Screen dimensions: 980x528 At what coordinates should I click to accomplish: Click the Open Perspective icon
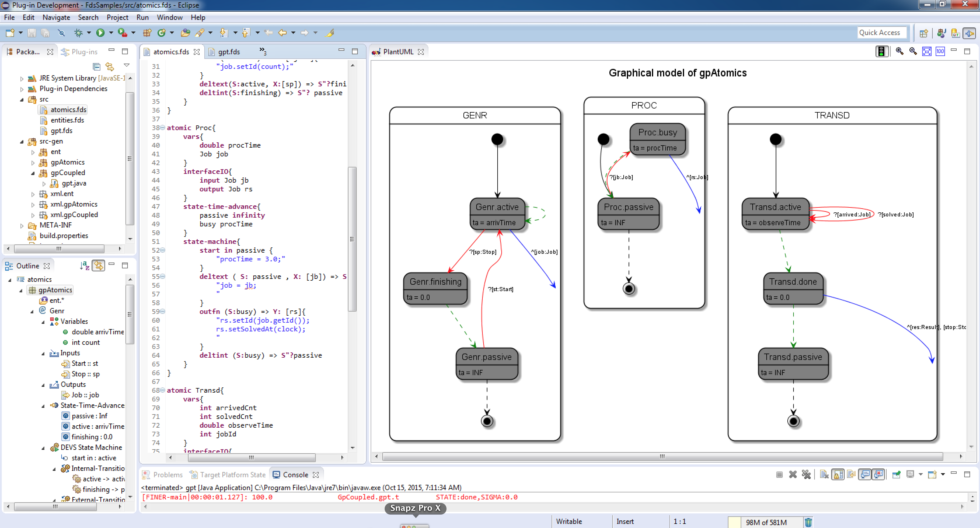pos(924,33)
